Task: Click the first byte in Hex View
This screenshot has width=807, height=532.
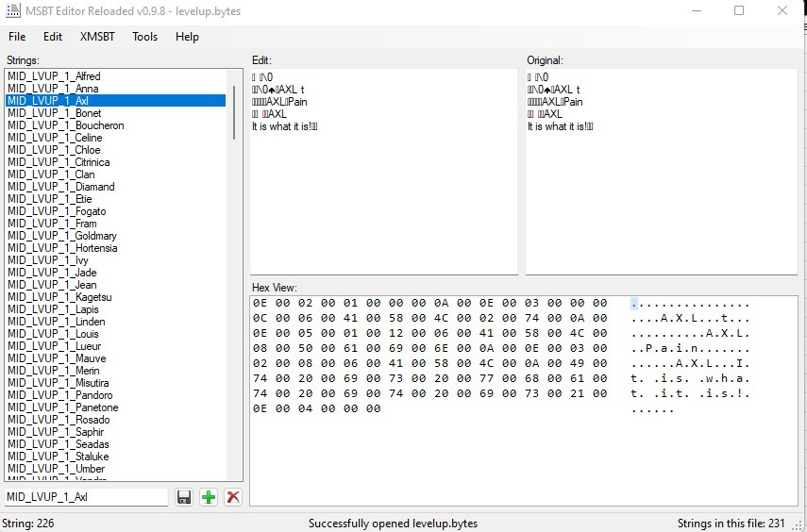Action: point(260,304)
